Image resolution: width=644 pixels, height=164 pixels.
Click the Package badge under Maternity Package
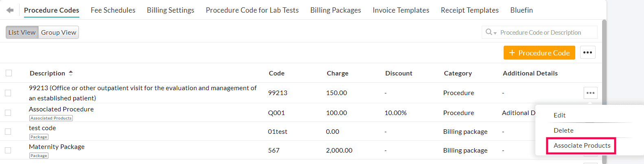coord(39,156)
